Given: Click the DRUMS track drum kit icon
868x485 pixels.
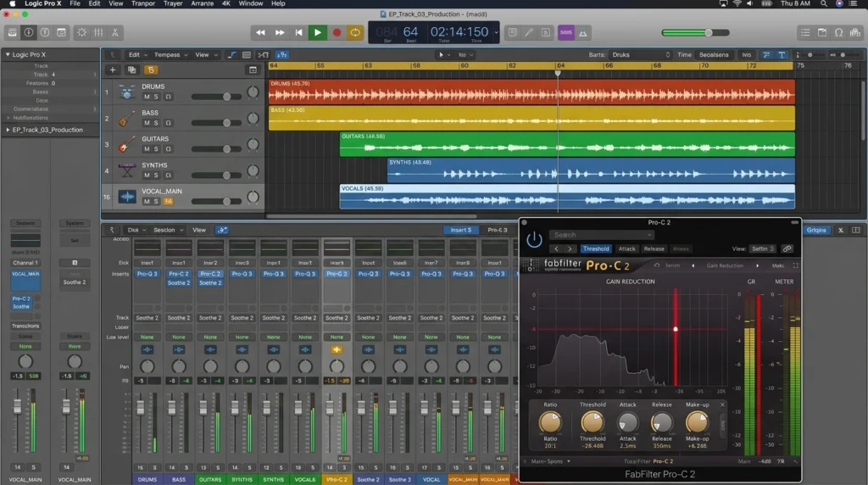Looking at the screenshot, I should point(127,92).
